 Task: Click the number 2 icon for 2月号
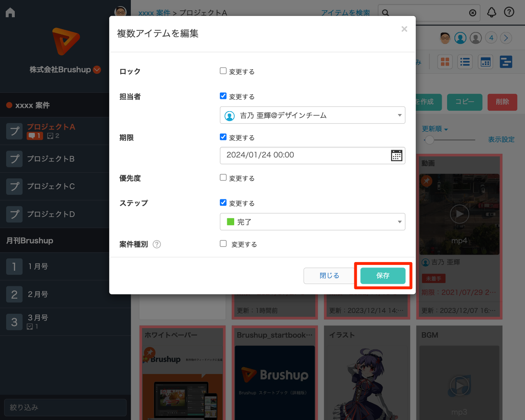pos(14,294)
